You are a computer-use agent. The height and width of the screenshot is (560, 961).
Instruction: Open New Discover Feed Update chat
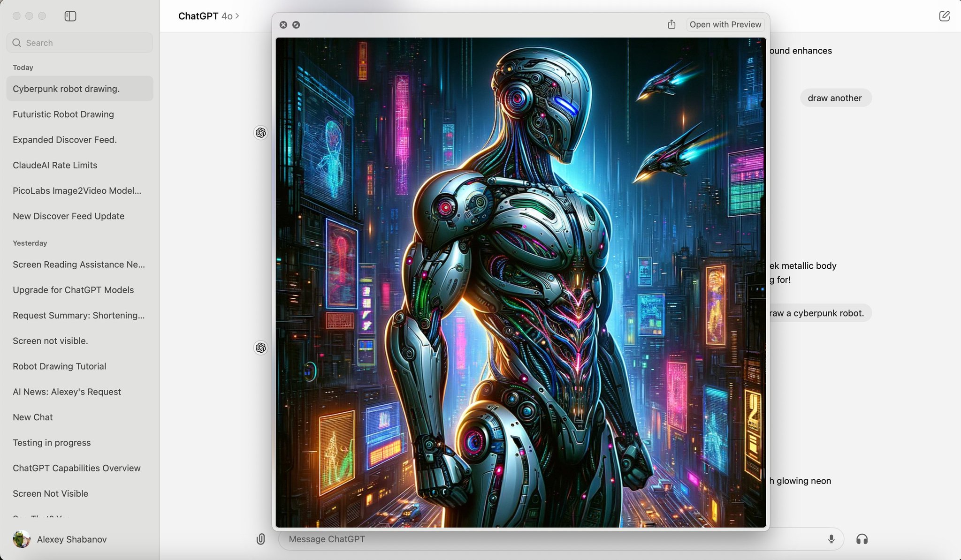[80, 216]
